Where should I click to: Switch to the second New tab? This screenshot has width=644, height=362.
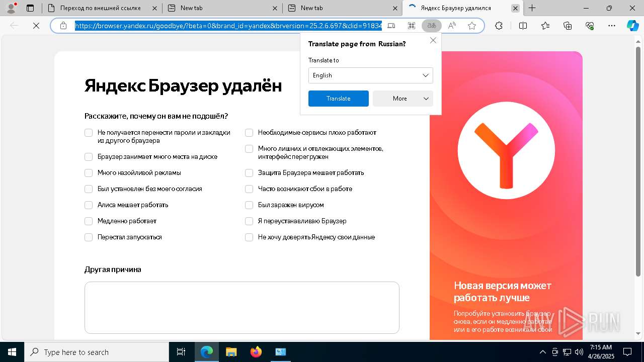[342, 8]
